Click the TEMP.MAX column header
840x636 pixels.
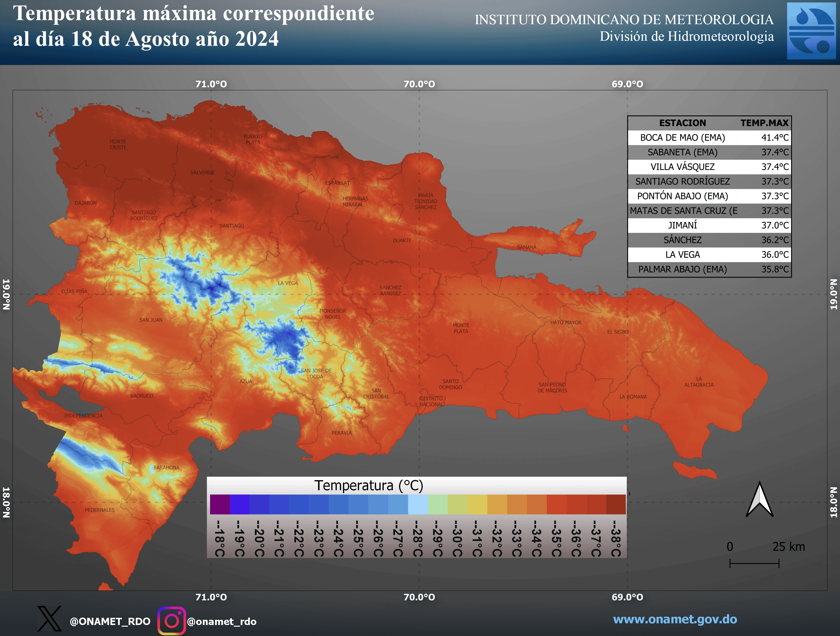click(764, 123)
